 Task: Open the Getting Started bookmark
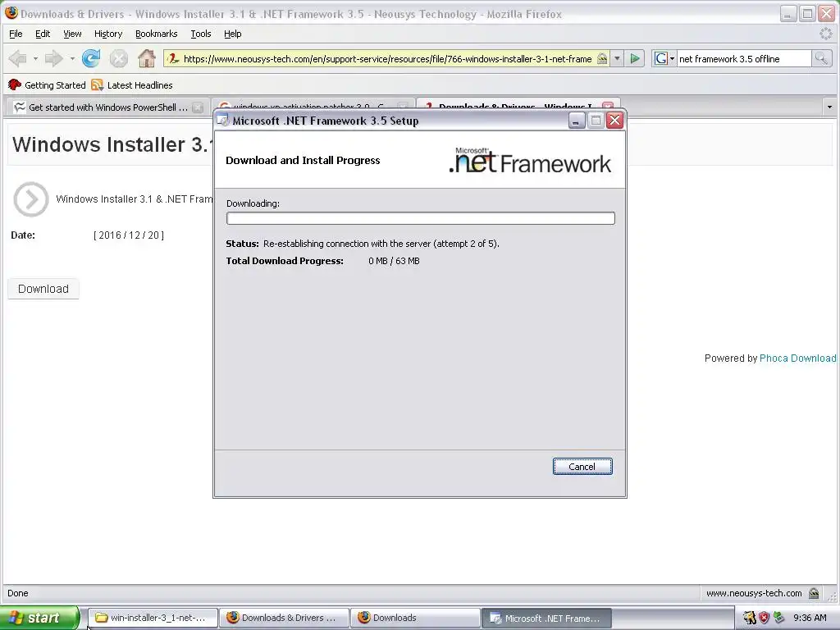tap(47, 85)
